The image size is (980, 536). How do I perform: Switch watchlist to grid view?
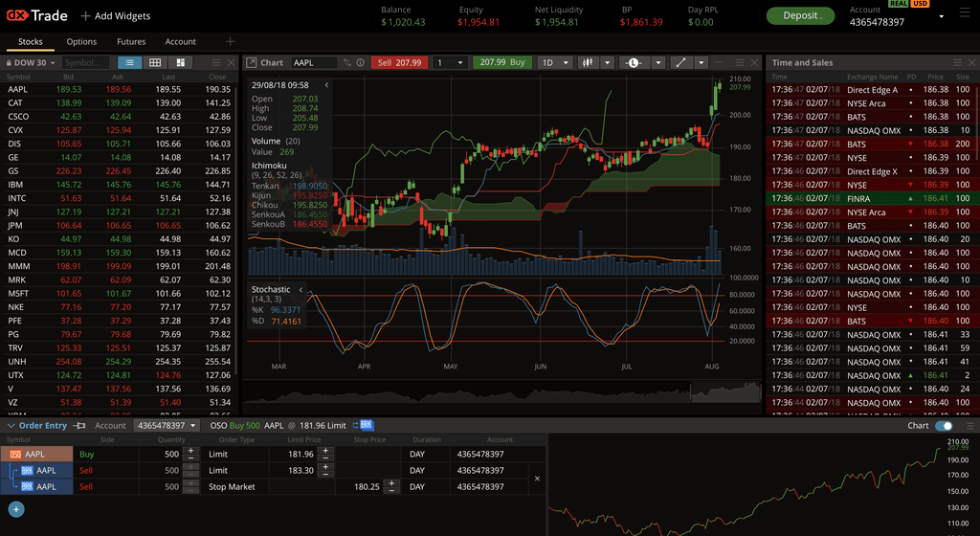[155, 62]
